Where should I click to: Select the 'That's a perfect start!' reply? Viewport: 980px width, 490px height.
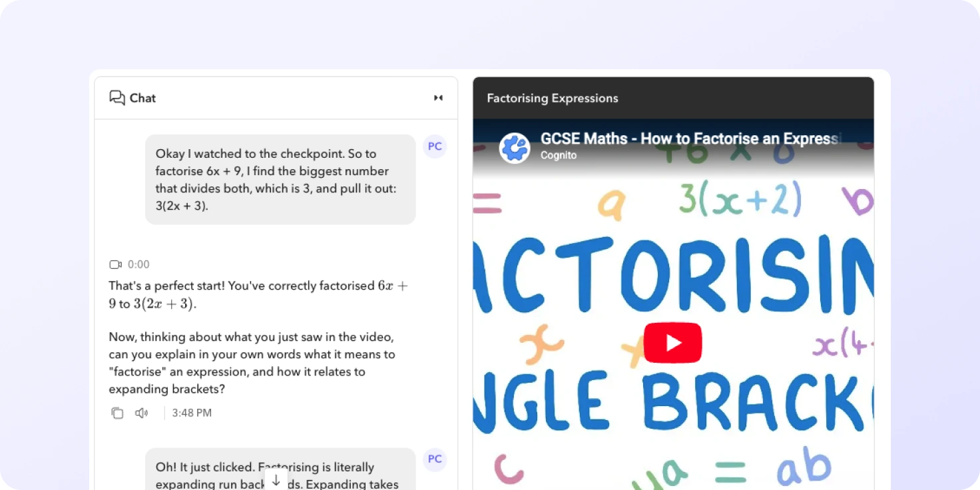click(x=259, y=294)
